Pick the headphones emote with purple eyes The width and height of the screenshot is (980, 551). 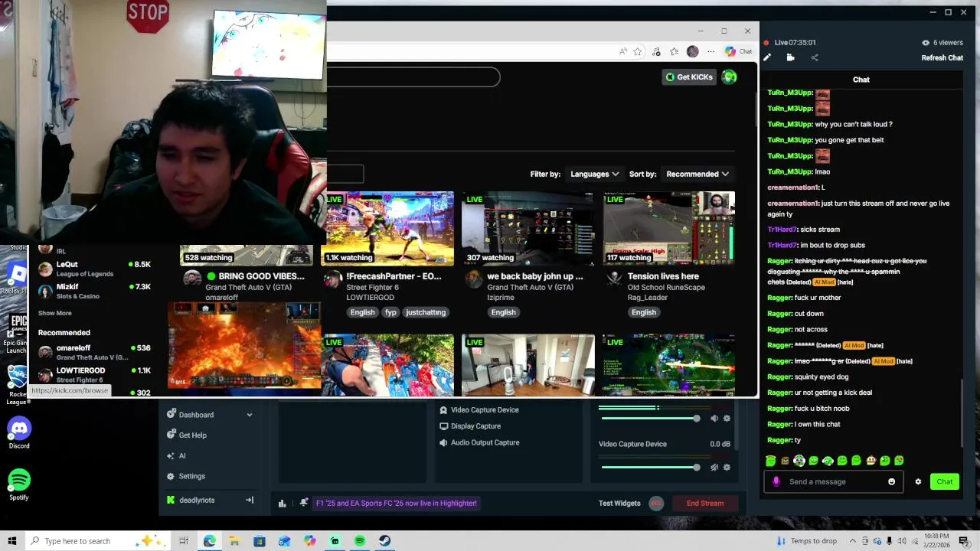[799, 461]
